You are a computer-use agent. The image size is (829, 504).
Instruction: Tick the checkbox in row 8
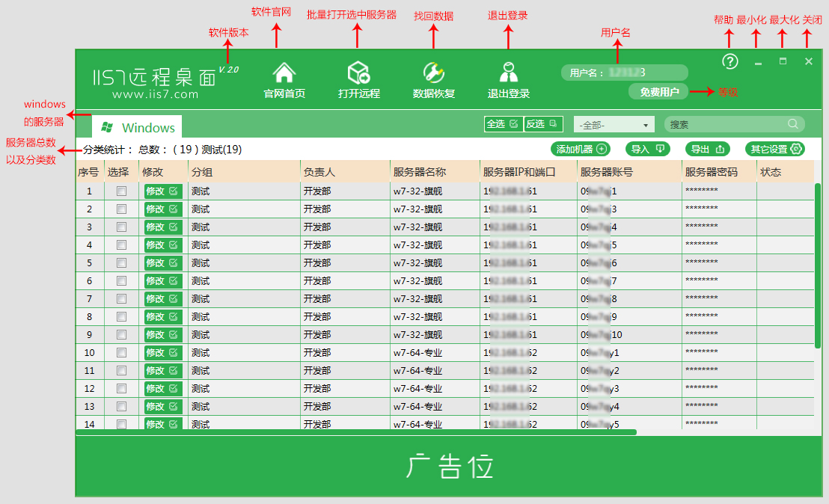(122, 317)
